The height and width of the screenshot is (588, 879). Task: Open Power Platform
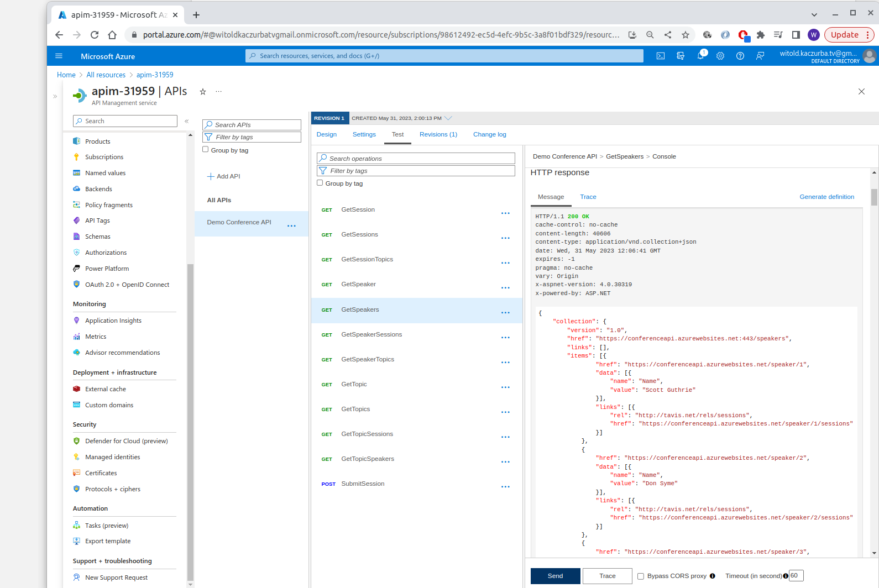click(x=107, y=269)
